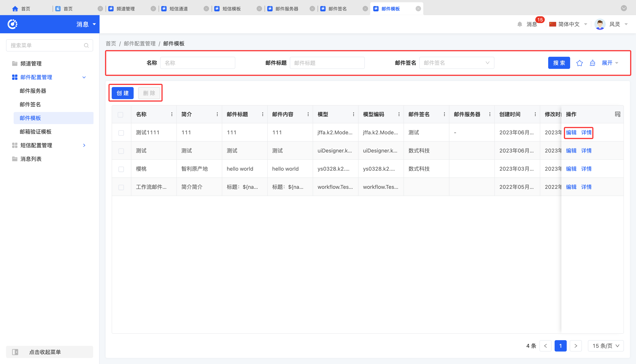Screen dimensions: 636x364
Task: Open table column settings icon
Action: click(617, 114)
